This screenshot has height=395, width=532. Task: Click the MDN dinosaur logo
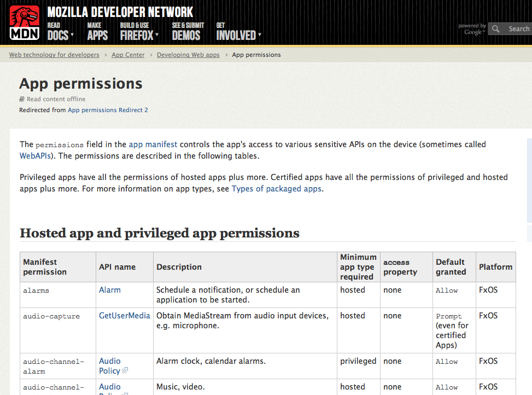click(24, 23)
